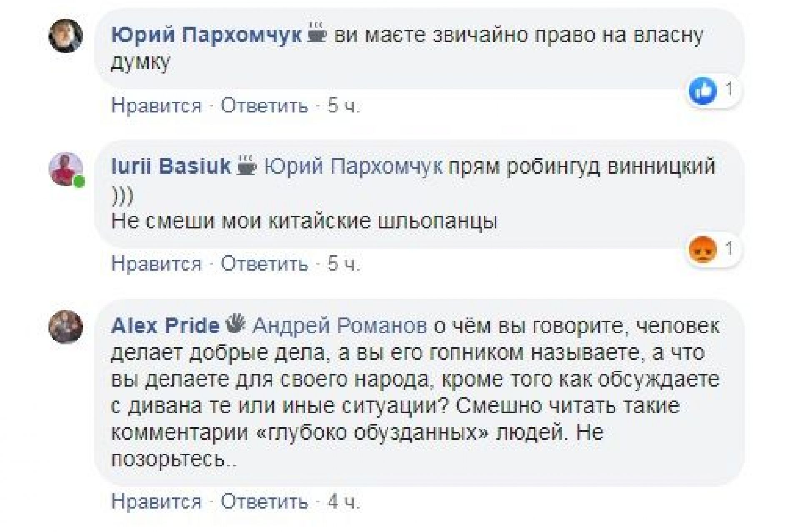Click the tagged Андрей Романов mention
This screenshot has width=800, height=532.
pos(340,325)
